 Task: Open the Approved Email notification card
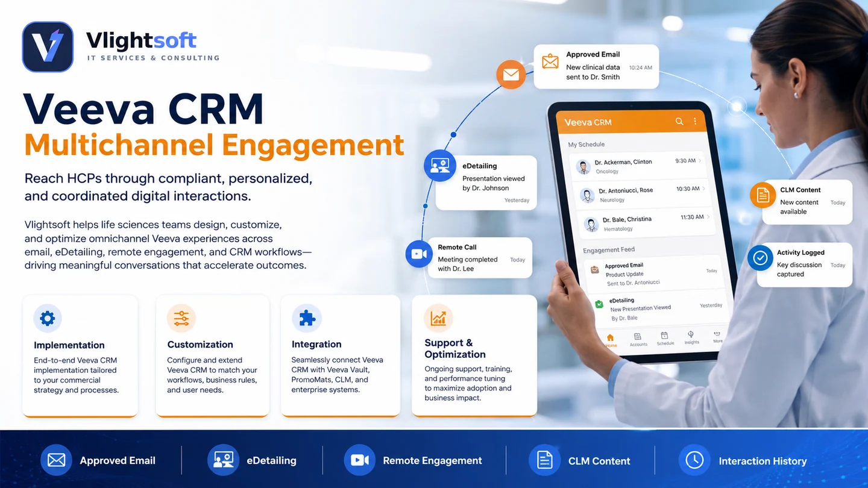point(596,66)
